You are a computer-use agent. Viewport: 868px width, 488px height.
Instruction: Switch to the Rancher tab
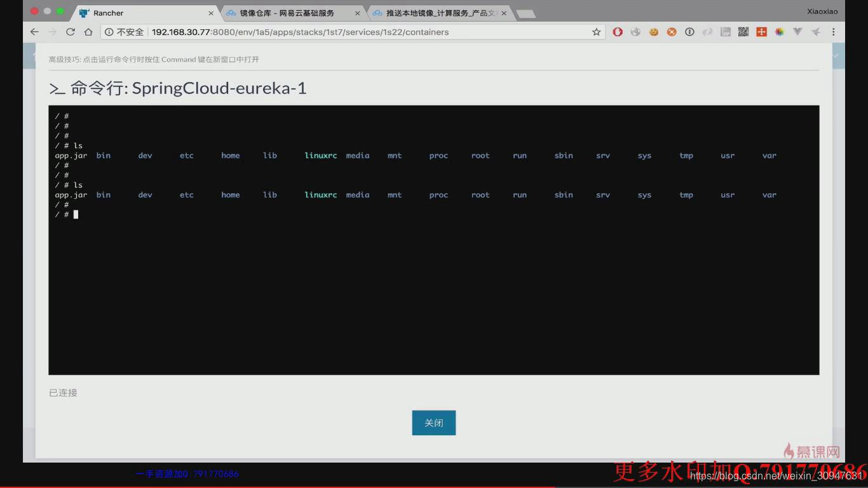coord(146,13)
